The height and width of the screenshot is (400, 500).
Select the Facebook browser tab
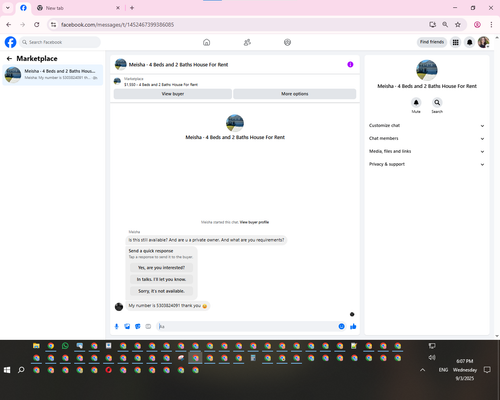coord(23,8)
